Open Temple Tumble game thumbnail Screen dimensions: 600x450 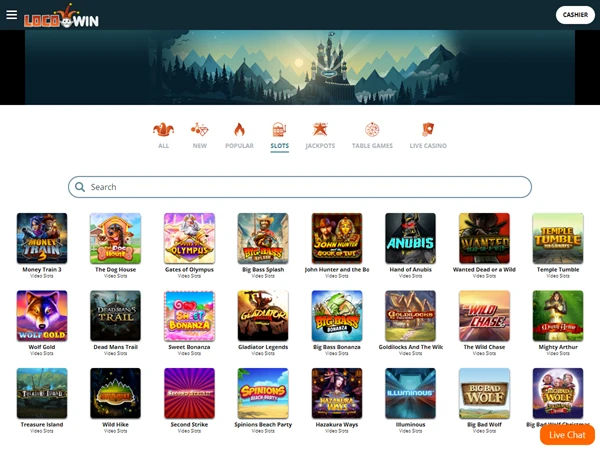click(558, 238)
